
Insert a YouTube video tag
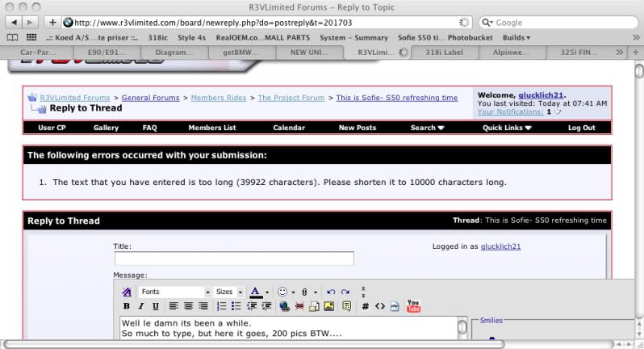(x=413, y=306)
